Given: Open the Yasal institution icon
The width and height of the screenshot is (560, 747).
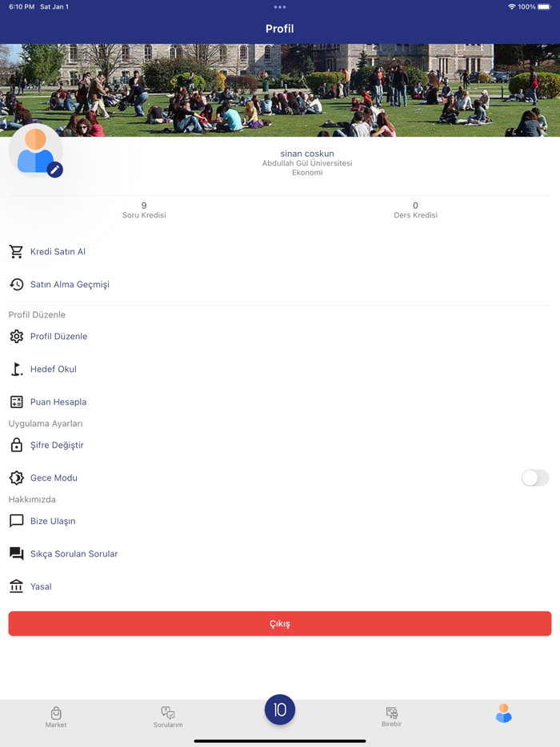Looking at the screenshot, I should [16, 586].
